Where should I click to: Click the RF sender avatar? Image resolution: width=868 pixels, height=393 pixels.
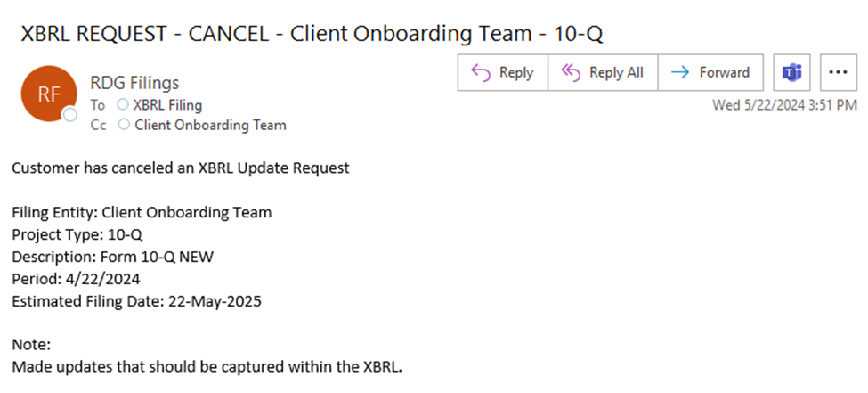point(49,94)
